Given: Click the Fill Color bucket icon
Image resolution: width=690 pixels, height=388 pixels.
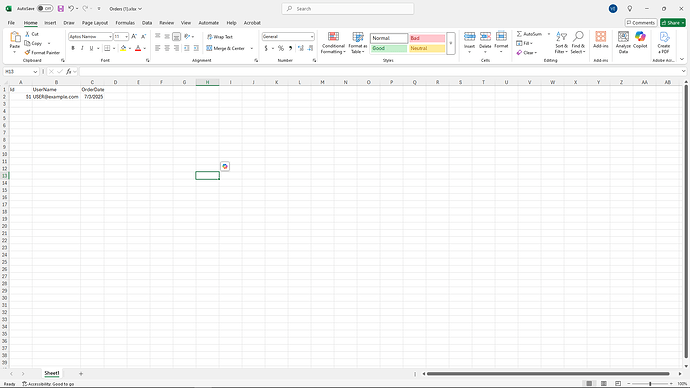Looking at the screenshot, I should (x=123, y=48).
